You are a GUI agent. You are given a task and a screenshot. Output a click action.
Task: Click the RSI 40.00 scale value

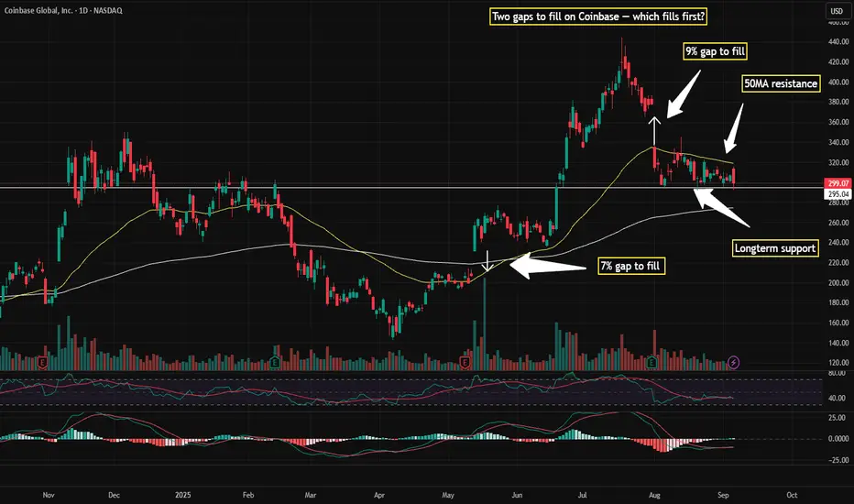[x=838, y=399]
